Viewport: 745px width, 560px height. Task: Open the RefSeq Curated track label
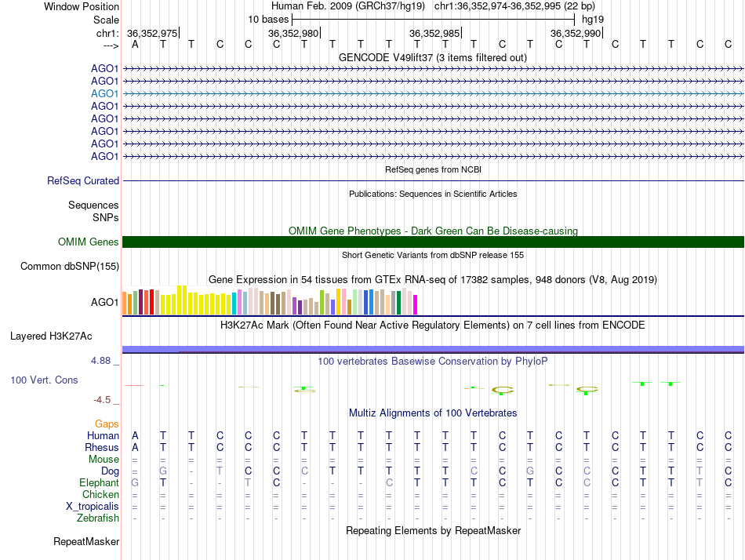[83, 180]
